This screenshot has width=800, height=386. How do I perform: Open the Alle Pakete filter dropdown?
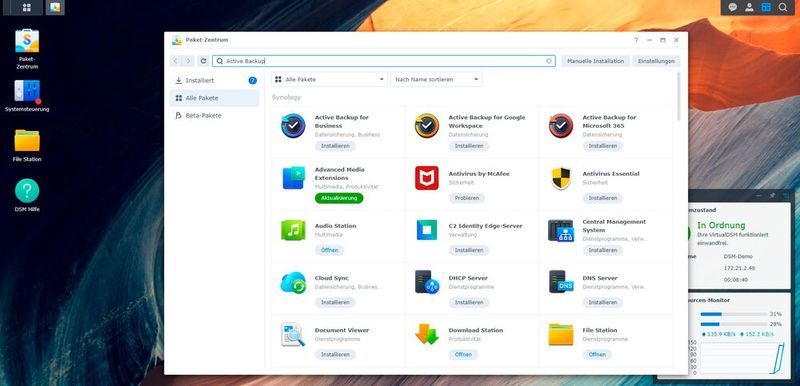coord(330,80)
